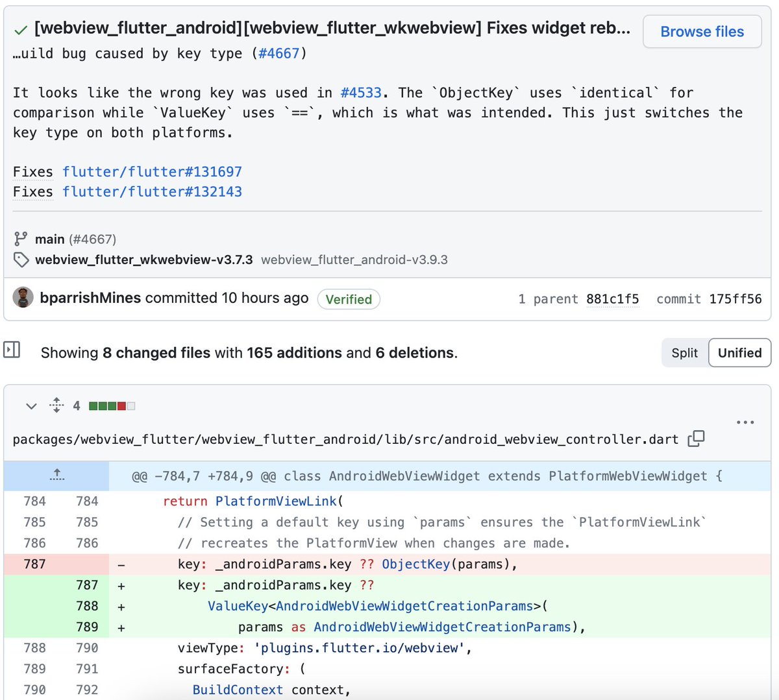Open tag webview_flutter_wkwebview-v3.7.3
The height and width of the screenshot is (700, 779).
click(144, 260)
